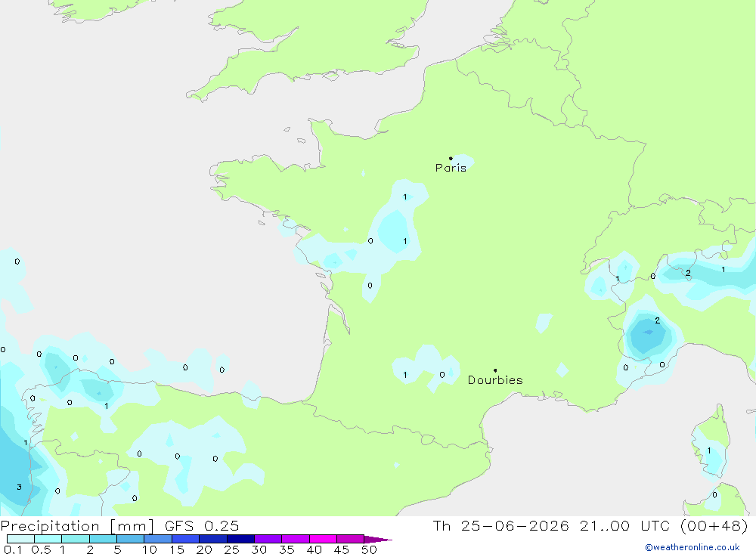
Task: Click the black dot marking Paris
Action: pos(451,158)
